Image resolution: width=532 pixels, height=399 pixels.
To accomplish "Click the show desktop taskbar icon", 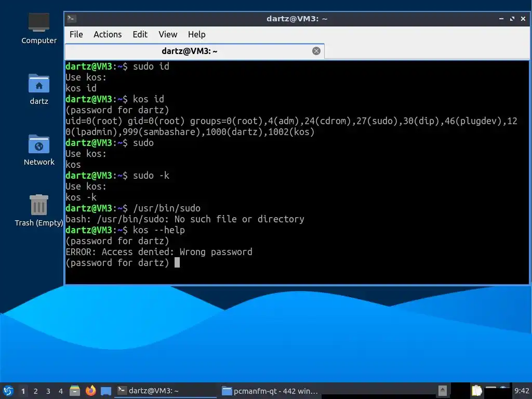I will tap(106, 391).
